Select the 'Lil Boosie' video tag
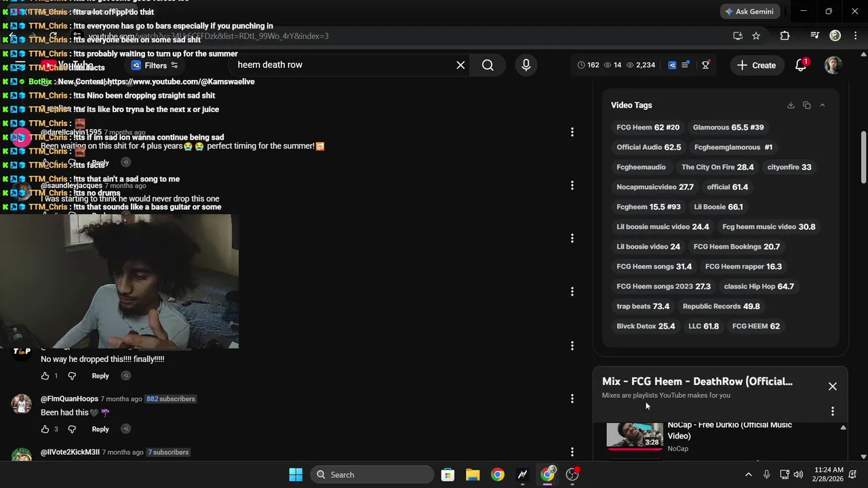Viewport: 868px width, 488px height. (718, 207)
